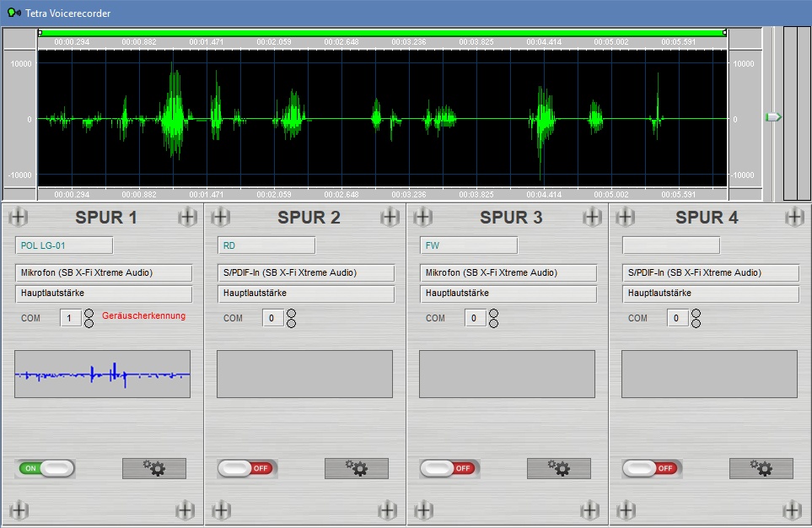Click the lower COM indicator in SPUR 1
The width and height of the screenshot is (812, 528).
click(x=89, y=323)
